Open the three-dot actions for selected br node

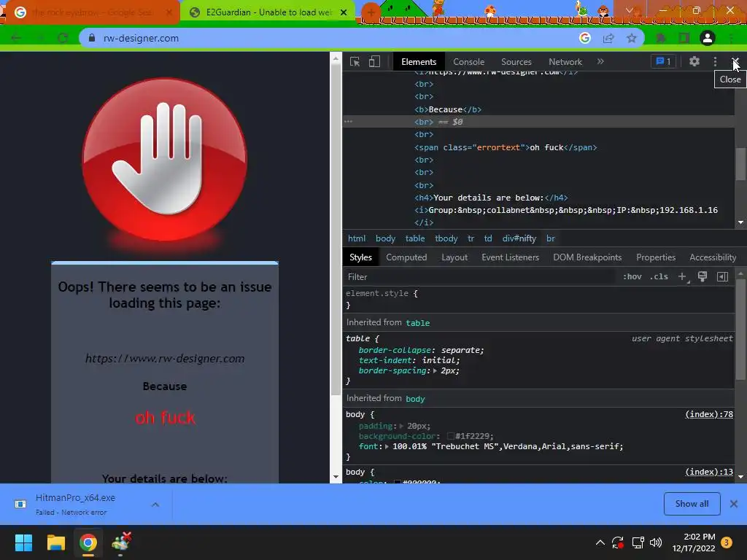[348, 122]
